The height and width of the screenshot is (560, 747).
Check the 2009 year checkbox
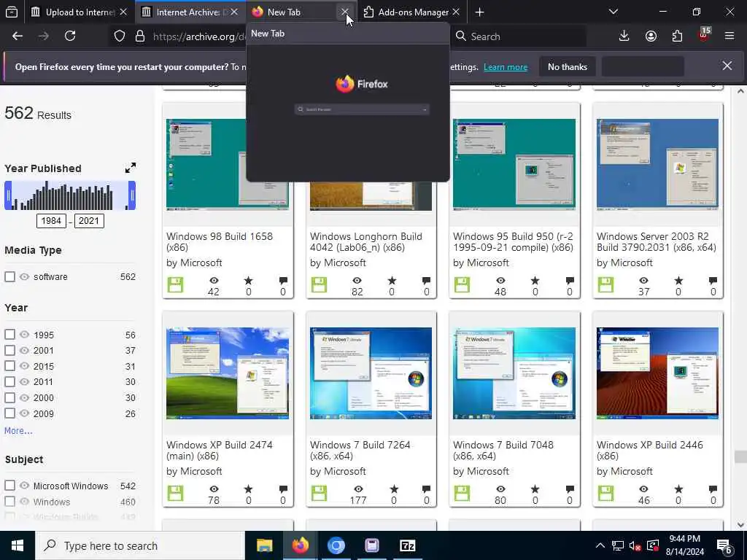click(9, 413)
